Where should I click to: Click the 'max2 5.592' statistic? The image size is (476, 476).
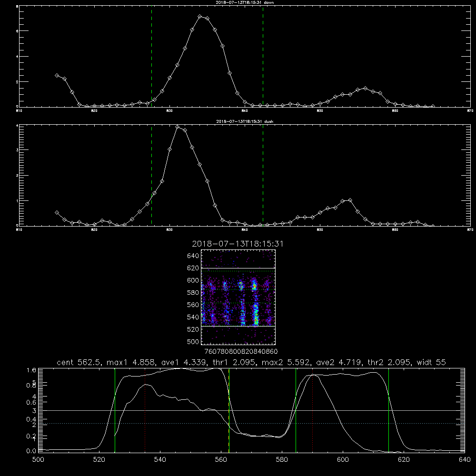pos(286,362)
